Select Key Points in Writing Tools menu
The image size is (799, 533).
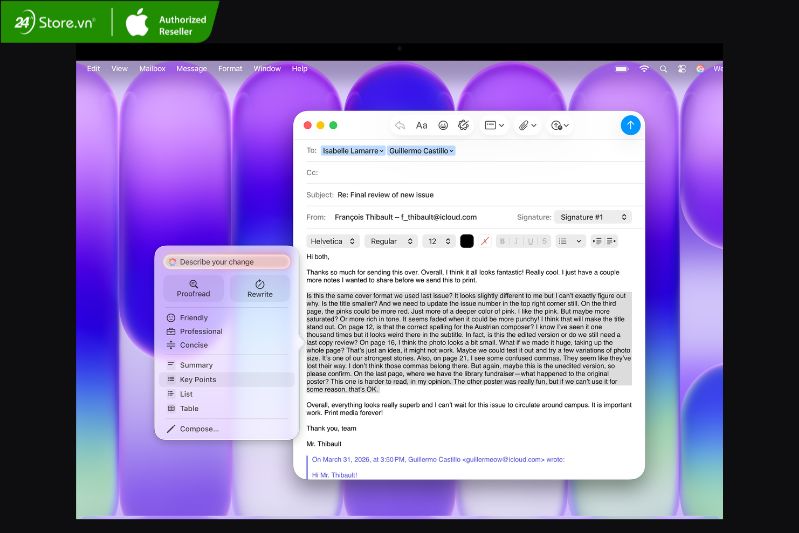point(198,380)
